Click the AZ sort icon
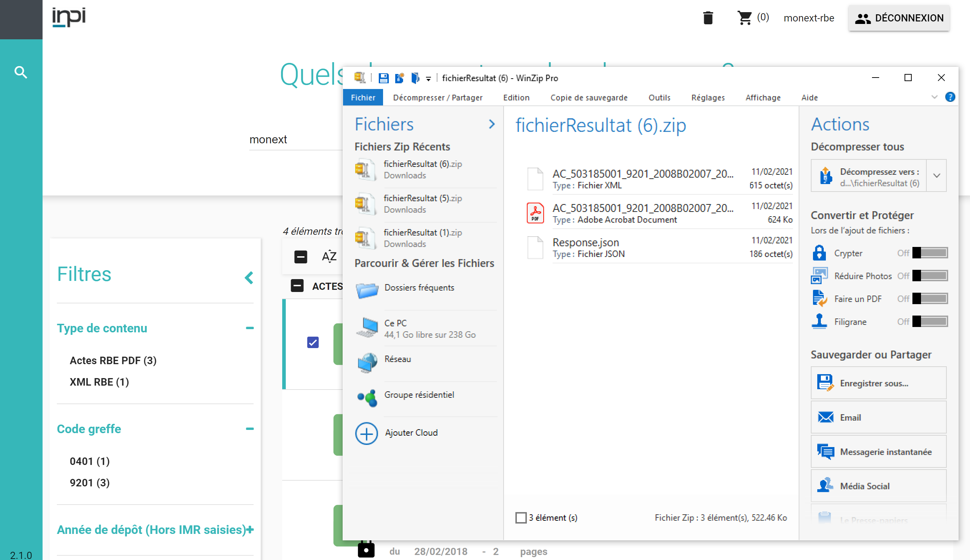Image resolution: width=970 pixels, height=560 pixels. (x=329, y=256)
